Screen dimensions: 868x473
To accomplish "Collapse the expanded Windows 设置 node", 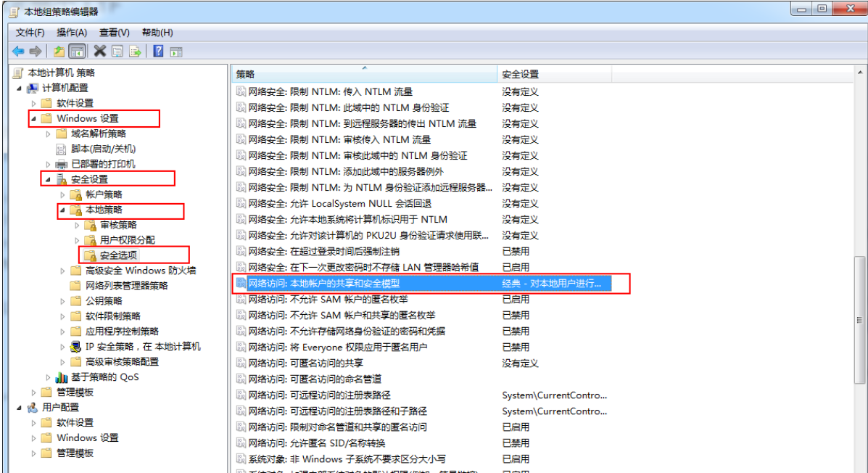I will point(33,118).
